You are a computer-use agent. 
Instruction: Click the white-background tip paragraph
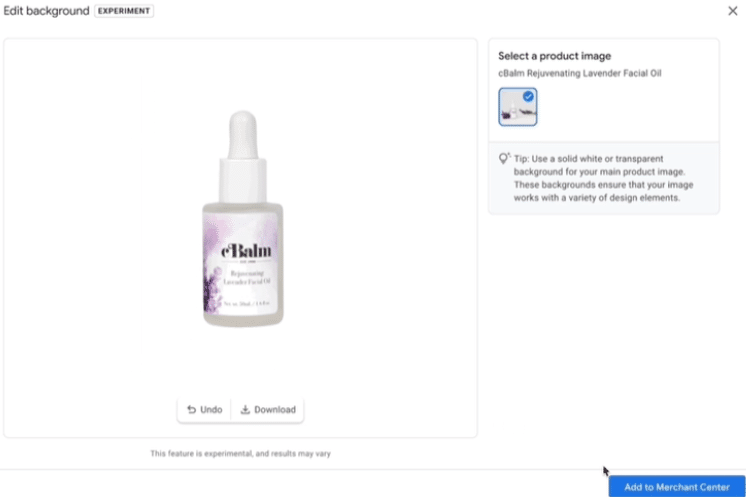pyautogui.click(x=603, y=178)
